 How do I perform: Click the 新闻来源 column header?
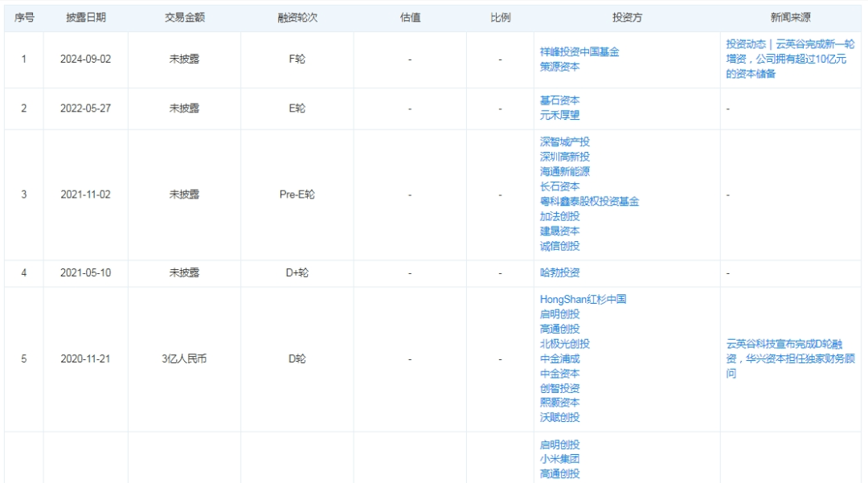pos(791,18)
